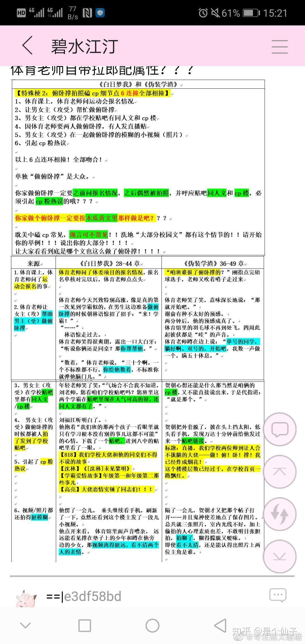Tap the line 【高亮】大佬恋情实锤了同志们！！！
Image resolution: width=305 pixels, height=644 pixels.
(x=107, y=489)
